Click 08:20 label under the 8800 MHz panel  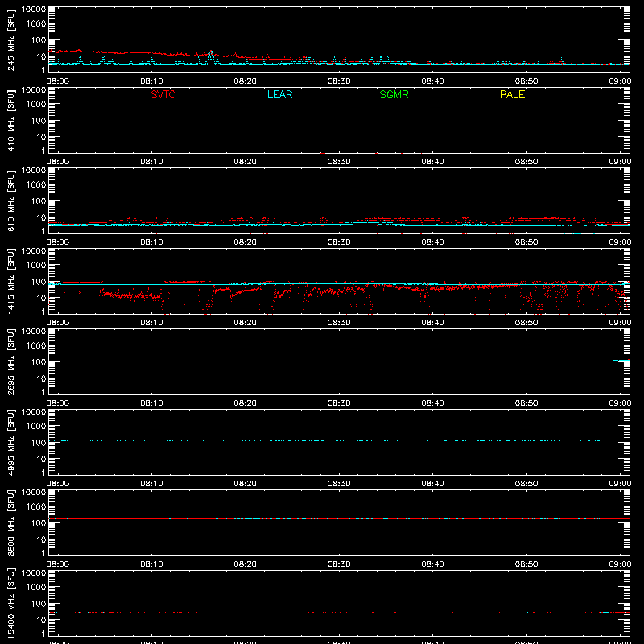pyautogui.click(x=246, y=564)
